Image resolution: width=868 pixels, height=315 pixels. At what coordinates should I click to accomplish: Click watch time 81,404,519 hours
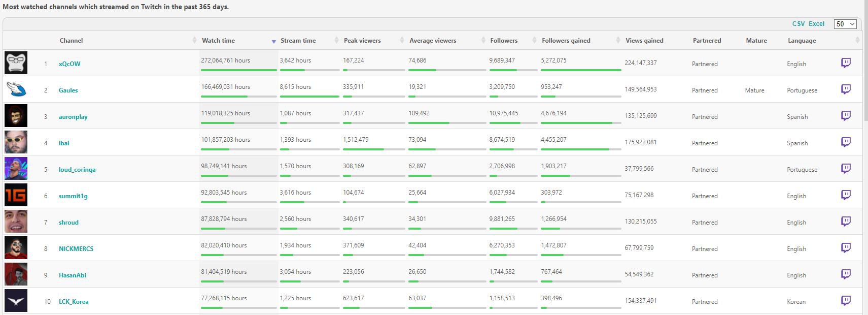(x=224, y=272)
